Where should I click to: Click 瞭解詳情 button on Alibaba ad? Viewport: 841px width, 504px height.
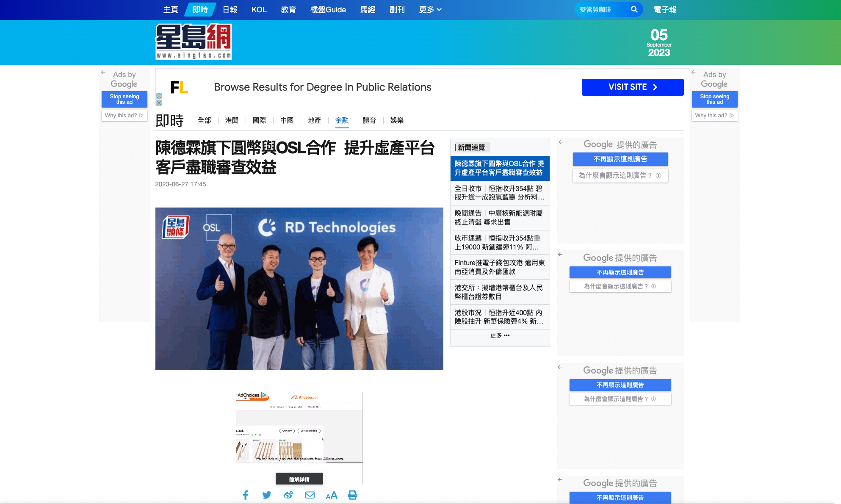[x=299, y=479]
